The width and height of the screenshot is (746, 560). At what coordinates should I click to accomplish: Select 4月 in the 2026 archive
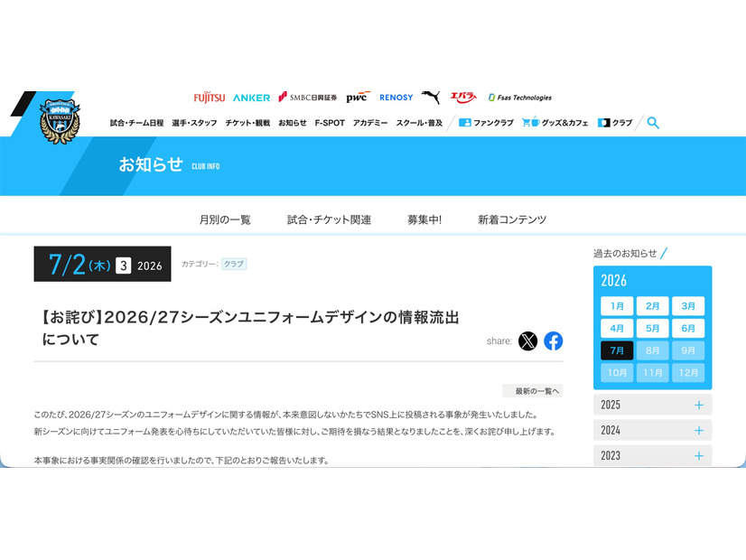pos(617,328)
